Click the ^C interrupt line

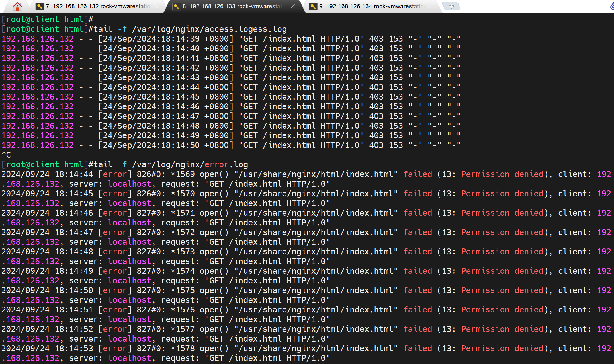click(x=6, y=155)
